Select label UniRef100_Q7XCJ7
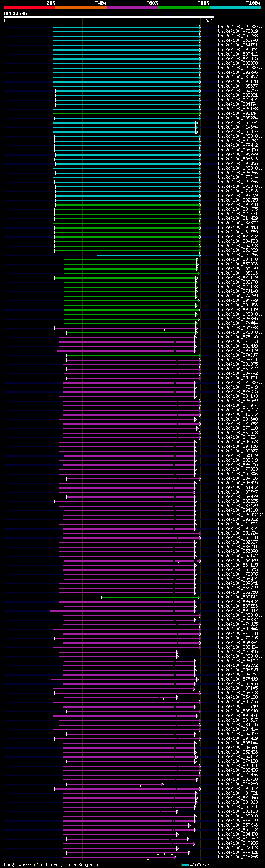265x868 pixels. (x=238, y=355)
